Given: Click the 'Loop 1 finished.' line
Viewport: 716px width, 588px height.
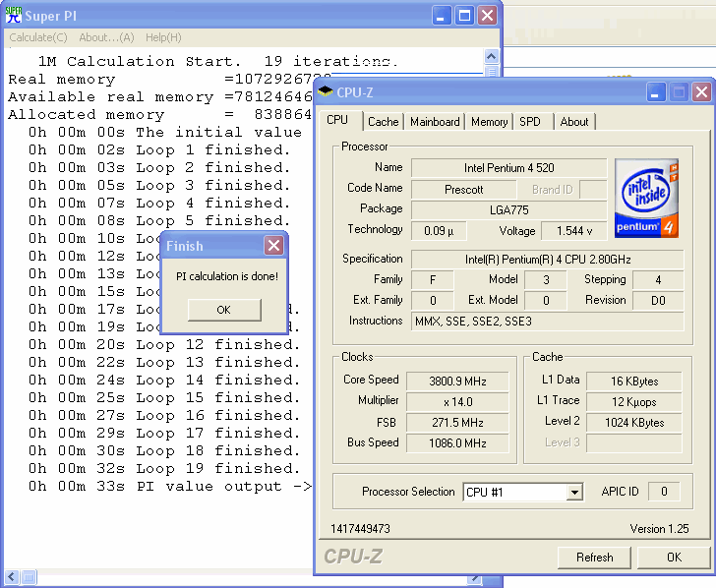Looking at the screenshot, I should tap(159, 149).
